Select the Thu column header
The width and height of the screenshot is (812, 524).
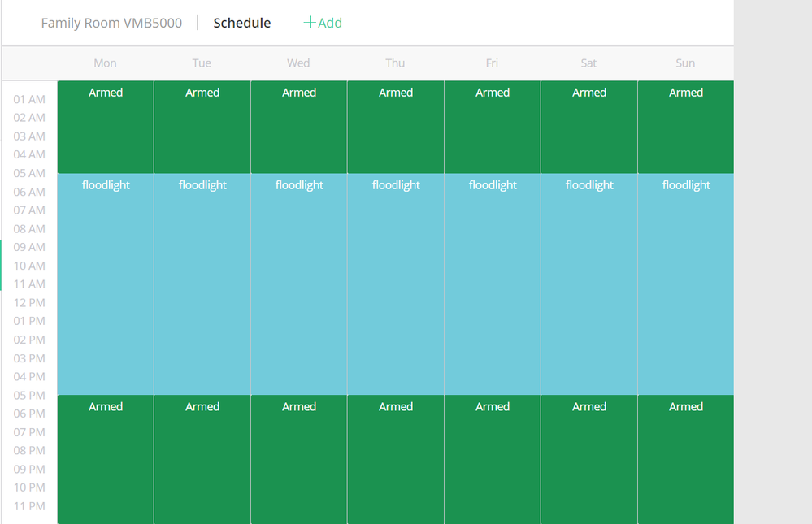pyautogui.click(x=395, y=63)
